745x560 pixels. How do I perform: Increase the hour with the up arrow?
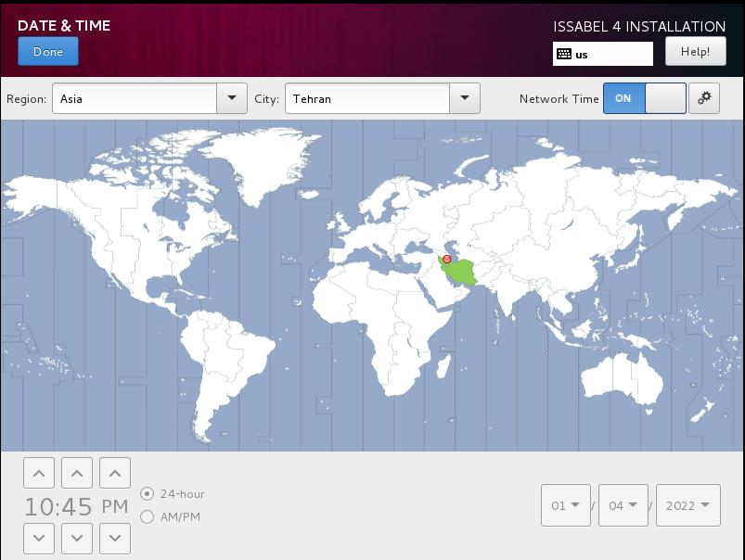click(38, 474)
